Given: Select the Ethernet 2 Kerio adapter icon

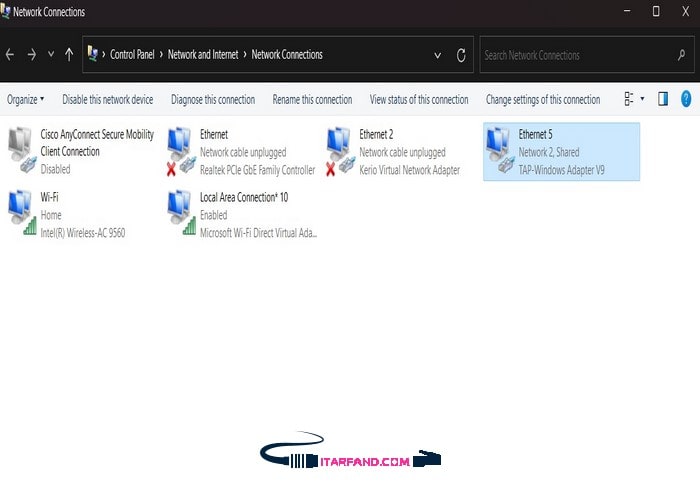Looking at the screenshot, I should [x=339, y=150].
